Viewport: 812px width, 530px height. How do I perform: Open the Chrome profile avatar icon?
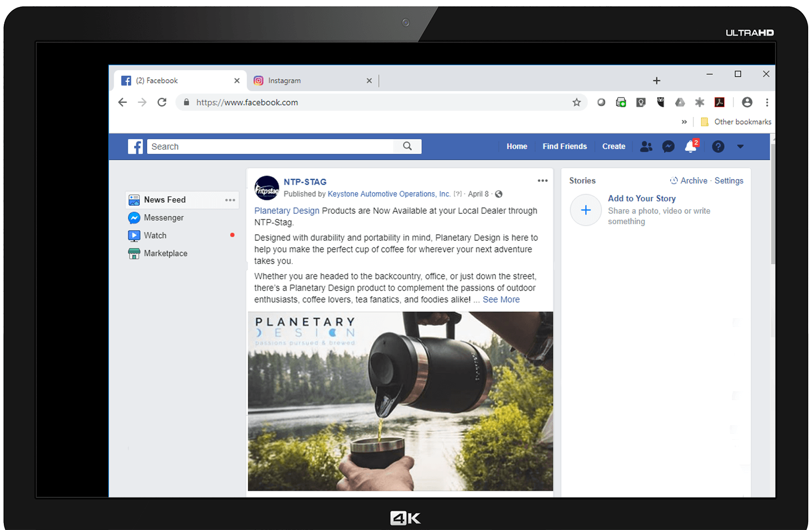[747, 102]
